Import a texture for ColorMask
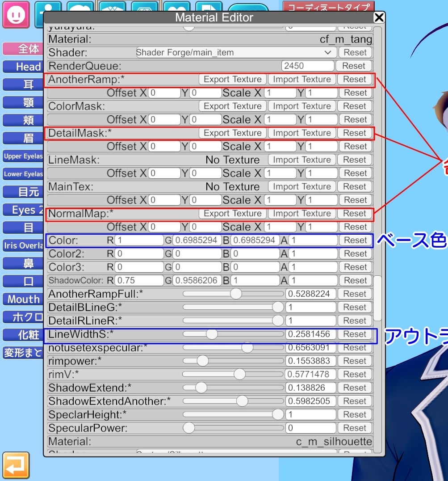 coord(302,106)
